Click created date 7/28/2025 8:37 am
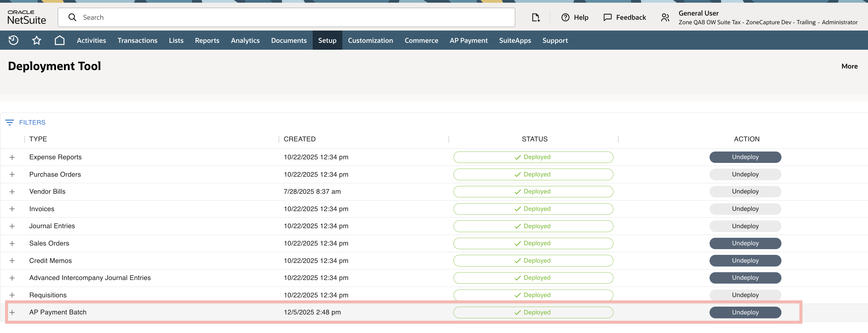 pos(312,192)
